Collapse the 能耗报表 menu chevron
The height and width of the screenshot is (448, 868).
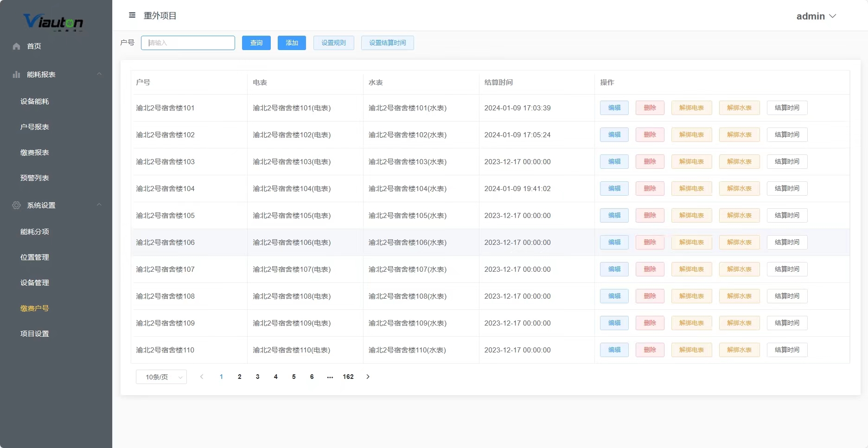(x=99, y=74)
